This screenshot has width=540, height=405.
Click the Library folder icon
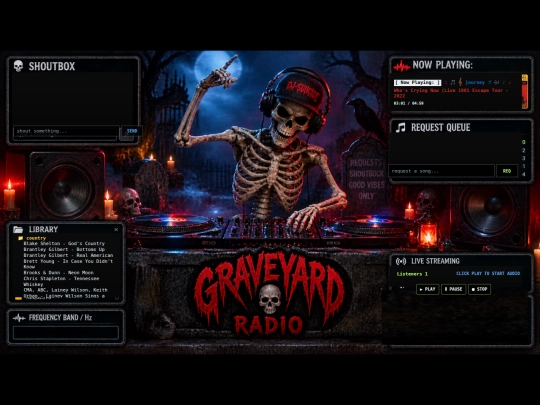(x=18, y=229)
